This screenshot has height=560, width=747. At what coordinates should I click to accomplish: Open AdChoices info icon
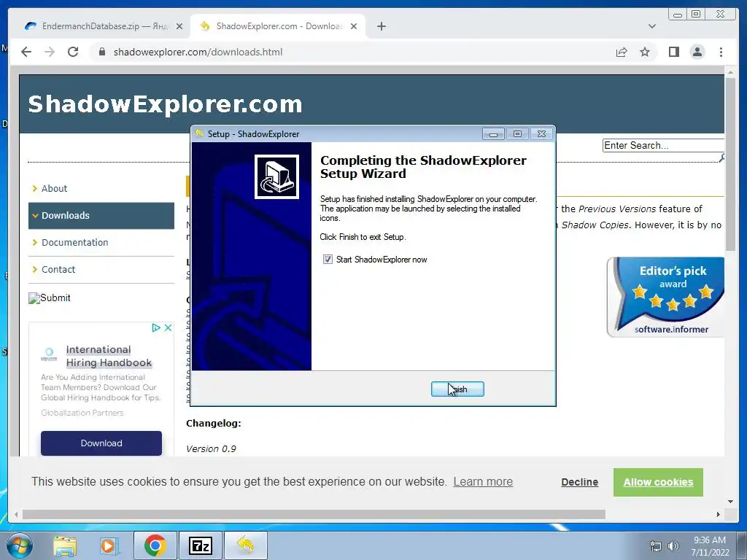[x=156, y=327]
